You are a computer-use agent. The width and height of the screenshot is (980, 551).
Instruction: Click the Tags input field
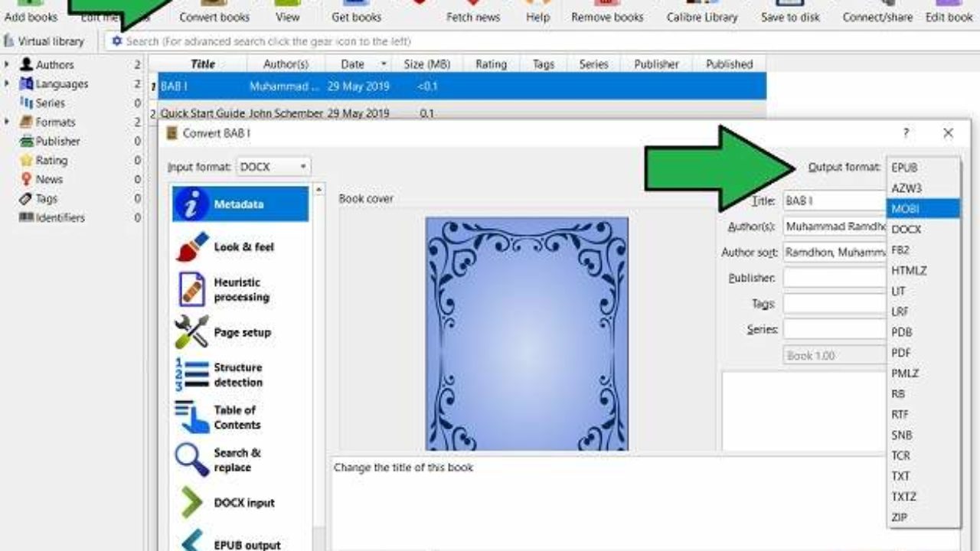(x=835, y=304)
